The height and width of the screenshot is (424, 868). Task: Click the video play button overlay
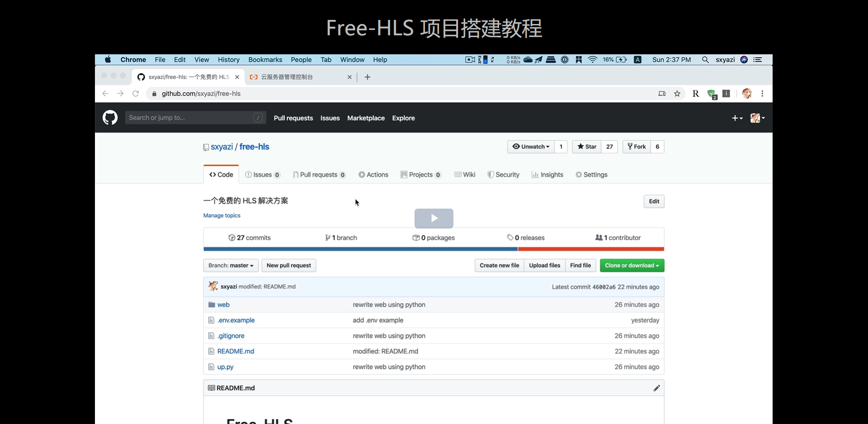pyautogui.click(x=434, y=219)
